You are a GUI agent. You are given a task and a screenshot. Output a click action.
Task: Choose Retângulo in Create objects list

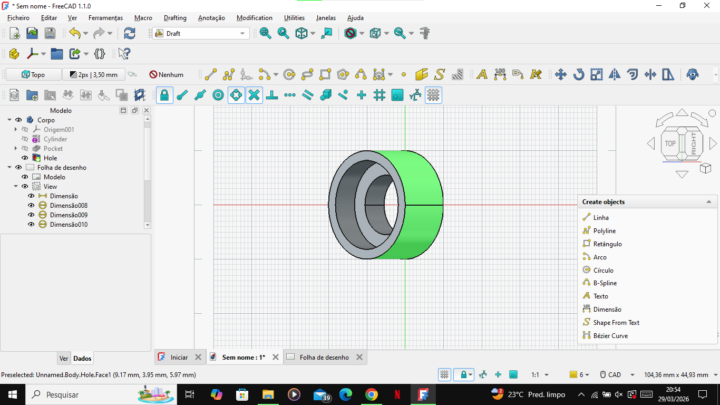tap(607, 244)
